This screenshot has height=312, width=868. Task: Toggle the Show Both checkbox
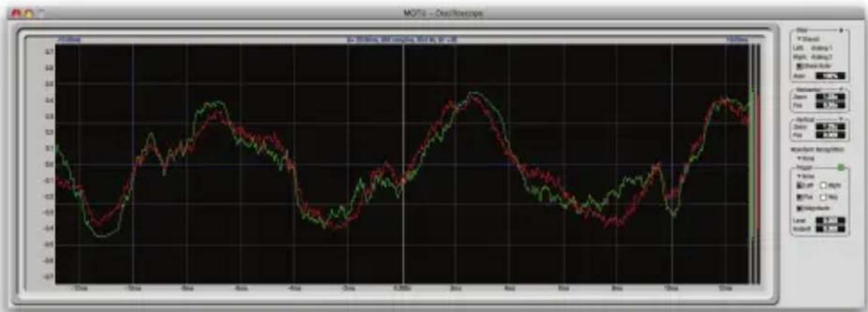(800, 65)
